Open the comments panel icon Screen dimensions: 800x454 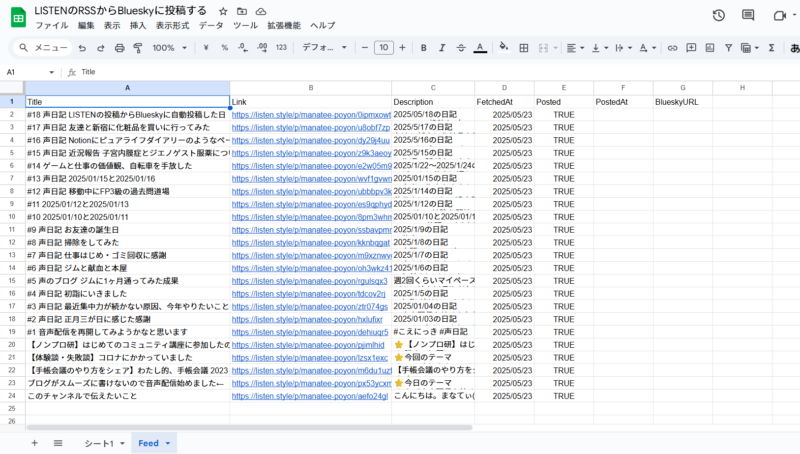(748, 15)
